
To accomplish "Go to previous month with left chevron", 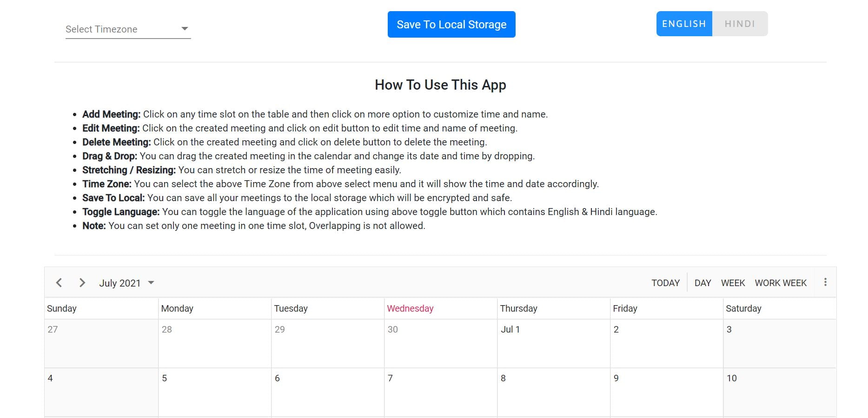I will (x=59, y=283).
